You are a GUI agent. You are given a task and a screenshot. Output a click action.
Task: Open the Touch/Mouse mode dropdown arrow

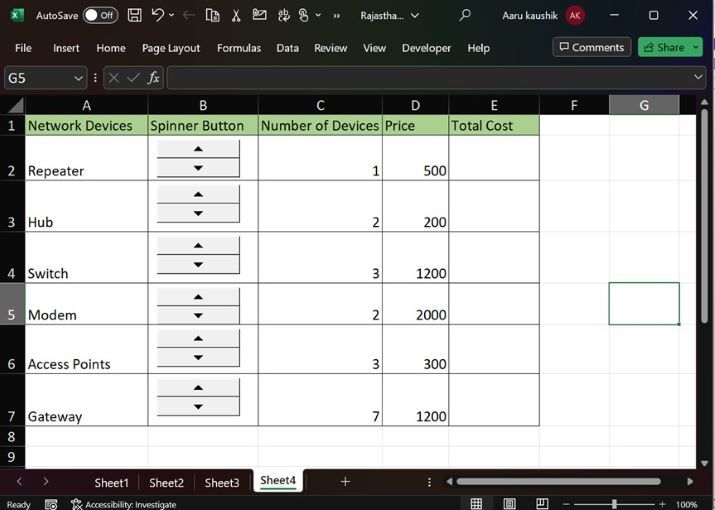[x=318, y=16]
